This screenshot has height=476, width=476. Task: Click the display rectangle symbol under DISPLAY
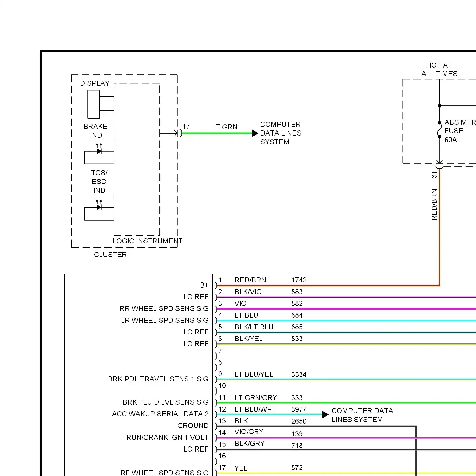tap(94, 104)
